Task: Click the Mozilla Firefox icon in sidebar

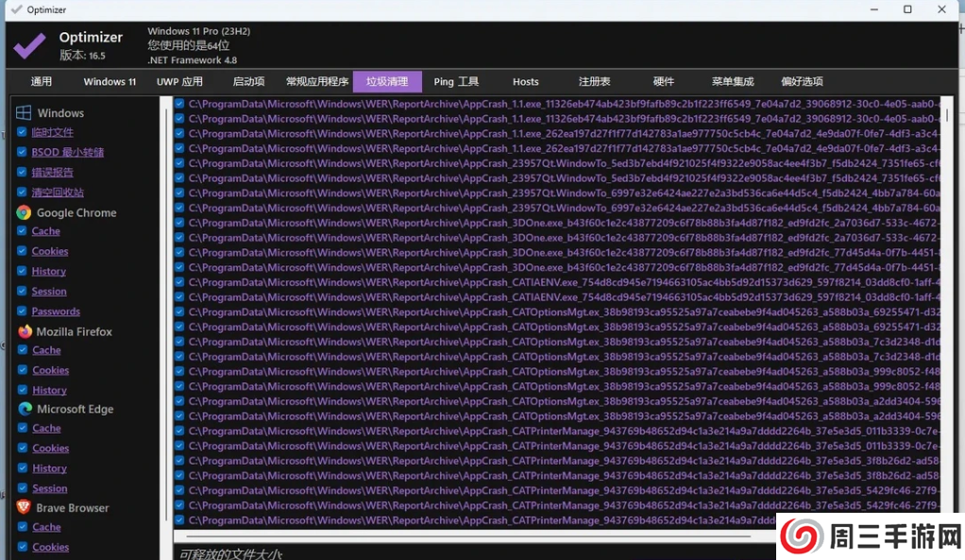Action: [25, 331]
